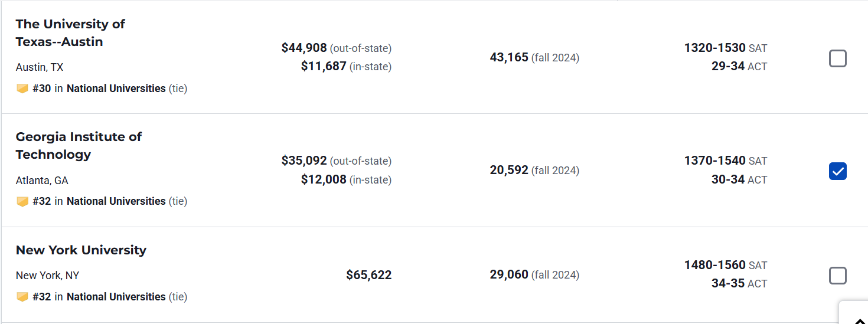Click the badge icon beside NYU's #32 ranking
The image size is (868, 324).
tap(22, 297)
